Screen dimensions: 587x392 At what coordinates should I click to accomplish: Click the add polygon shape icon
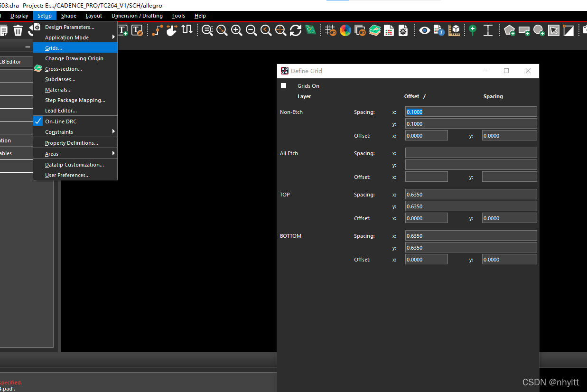tap(509, 30)
